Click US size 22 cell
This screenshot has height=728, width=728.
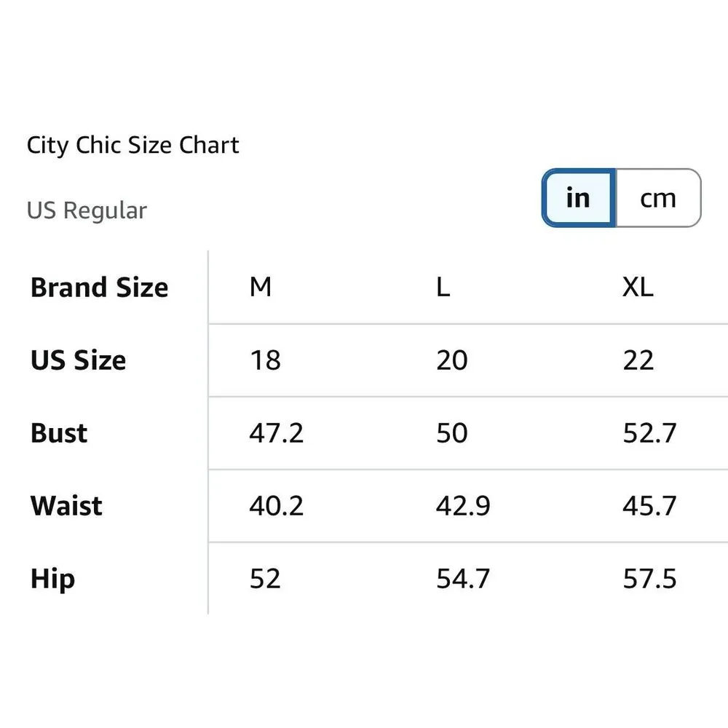[x=638, y=360]
